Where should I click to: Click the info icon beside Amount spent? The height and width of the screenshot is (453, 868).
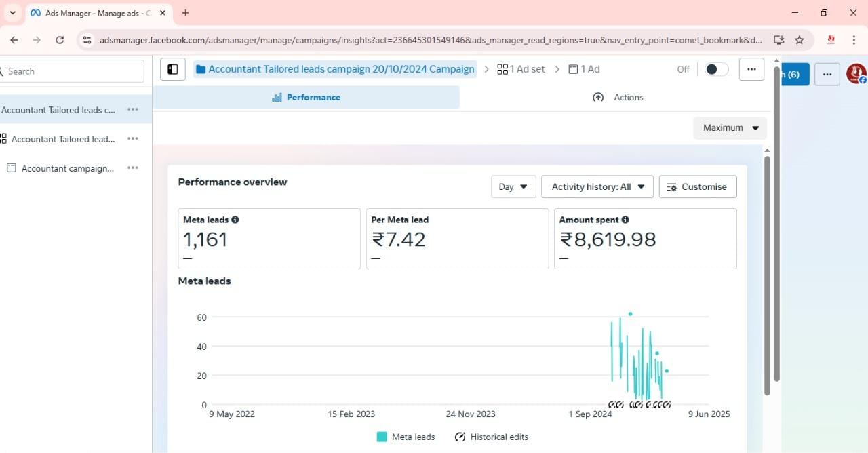625,220
